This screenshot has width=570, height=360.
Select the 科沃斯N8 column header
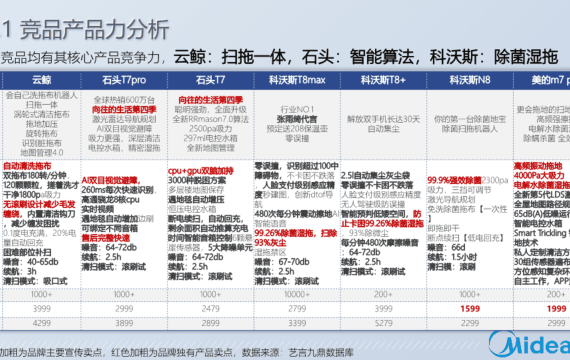pos(470,80)
